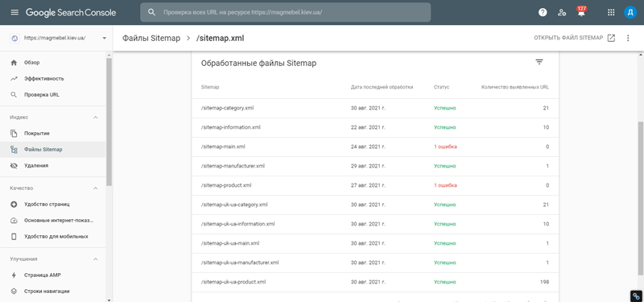
Task: Click /sitemap-uk-ua-category.xml text
Action: [x=234, y=205]
